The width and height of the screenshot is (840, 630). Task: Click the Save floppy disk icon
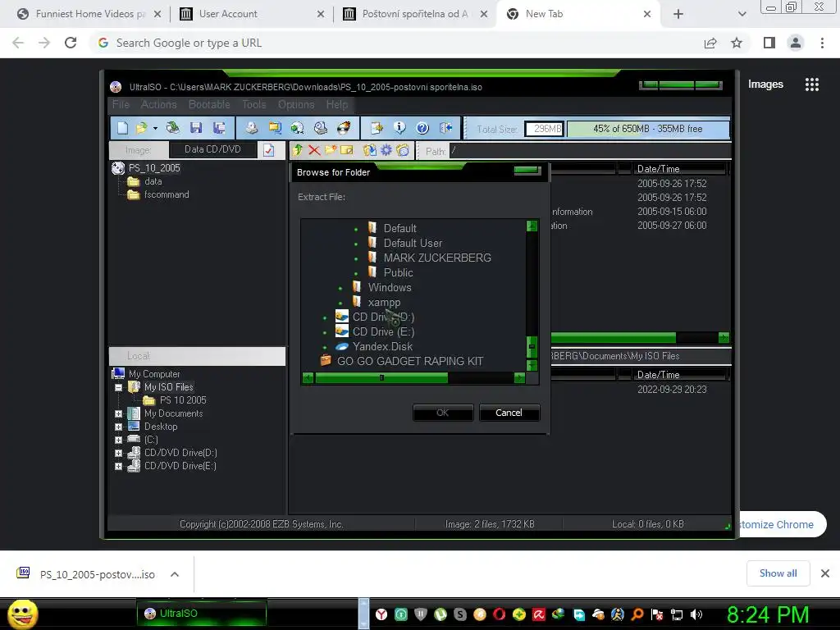tap(195, 127)
